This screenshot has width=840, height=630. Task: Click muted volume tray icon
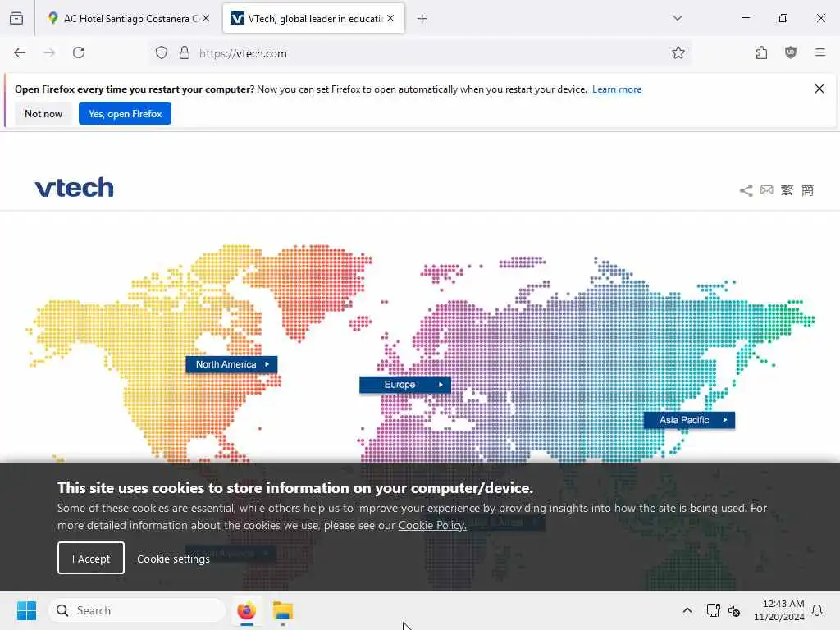click(734, 610)
